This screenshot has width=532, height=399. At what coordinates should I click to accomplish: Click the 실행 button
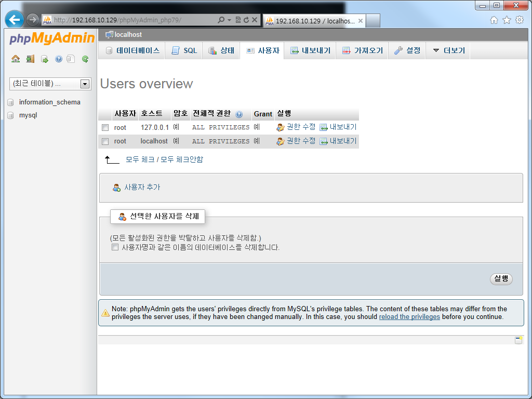pos(501,279)
